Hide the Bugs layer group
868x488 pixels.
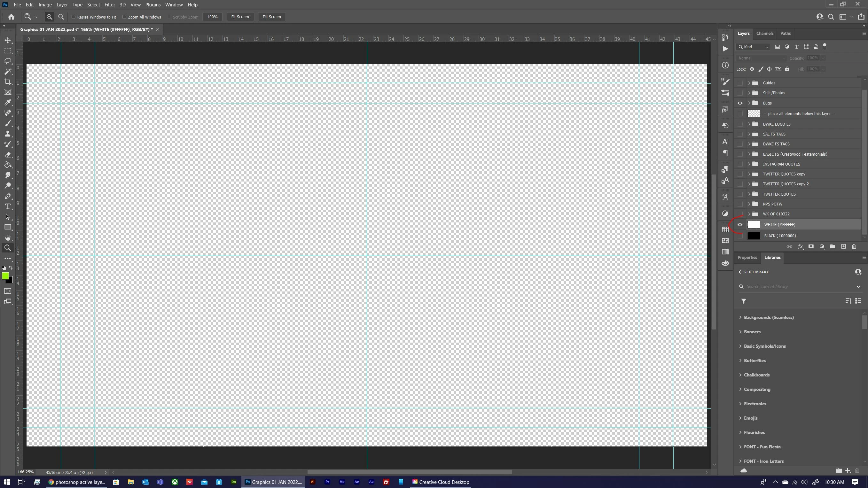point(740,103)
